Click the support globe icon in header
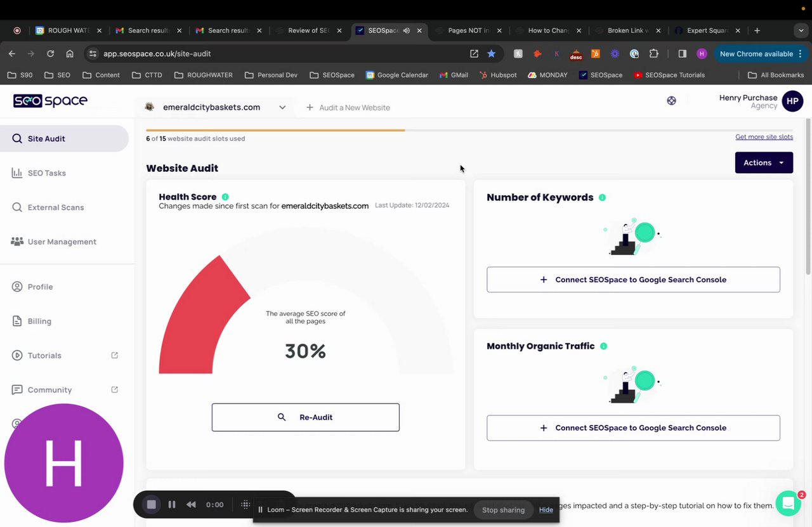The image size is (812, 527). 671,100
